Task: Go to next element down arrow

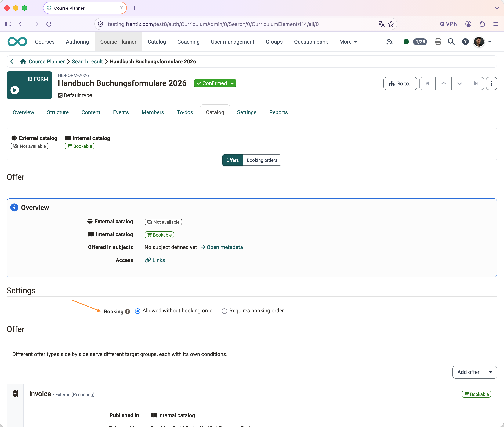Action: coord(460,83)
